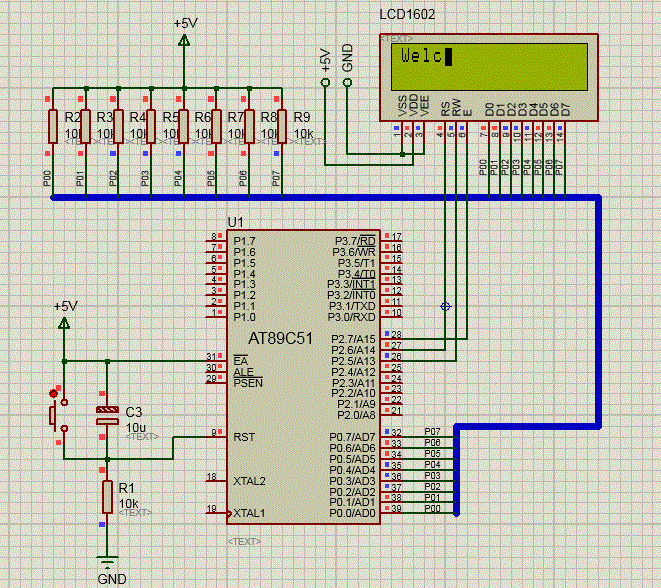Screen dimensions: 661x588
Task: Click the C3 reference label
Action: 134,412
